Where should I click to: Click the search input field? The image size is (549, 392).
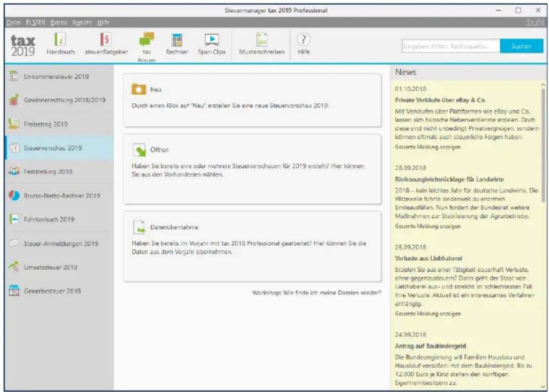coord(451,46)
